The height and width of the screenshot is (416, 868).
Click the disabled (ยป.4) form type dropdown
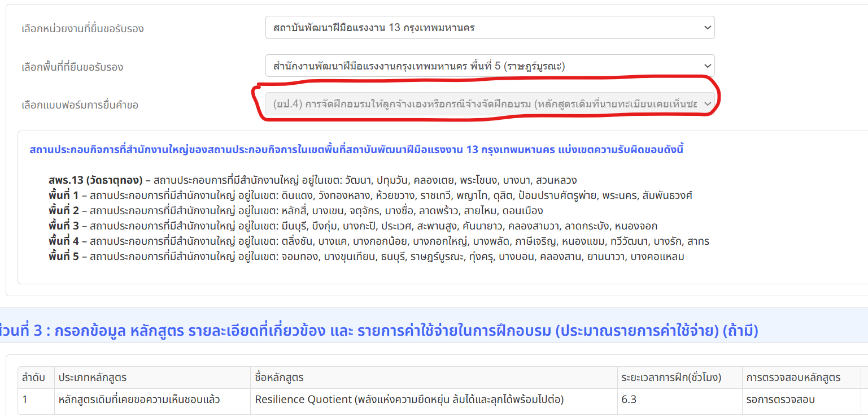coord(490,104)
